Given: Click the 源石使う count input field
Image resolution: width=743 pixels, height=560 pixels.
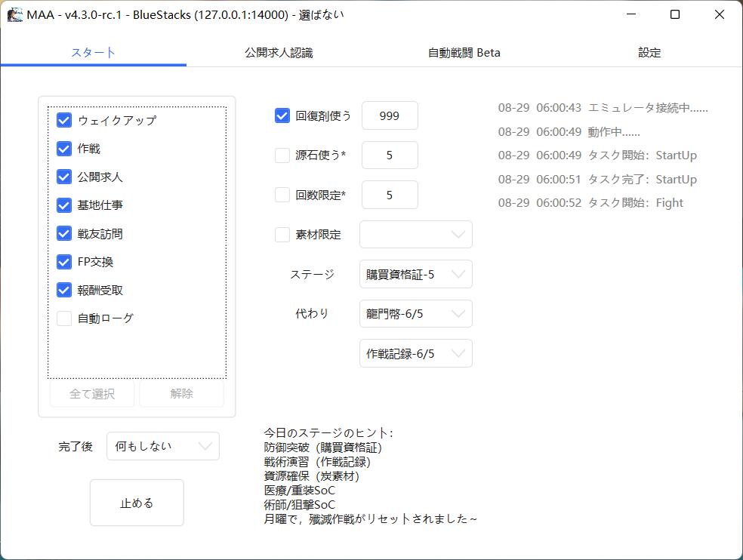Looking at the screenshot, I should pos(390,155).
